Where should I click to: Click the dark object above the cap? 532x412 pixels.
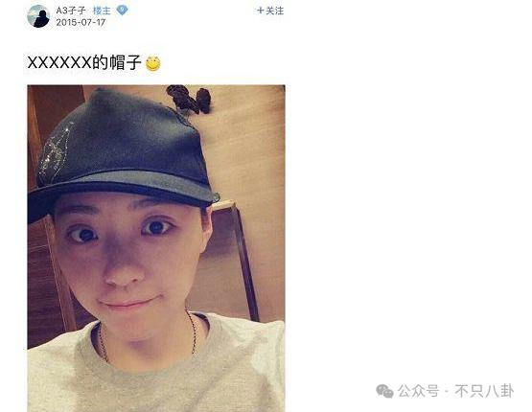[190, 99]
